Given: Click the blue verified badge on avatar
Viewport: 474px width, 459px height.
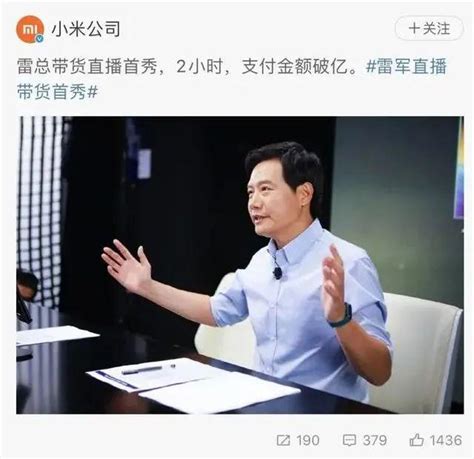Looking at the screenshot, I should (40, 39).
